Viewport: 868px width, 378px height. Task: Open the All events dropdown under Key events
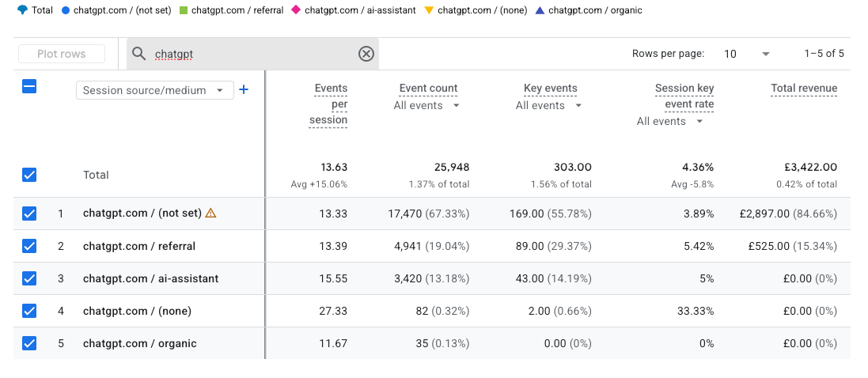548,105
